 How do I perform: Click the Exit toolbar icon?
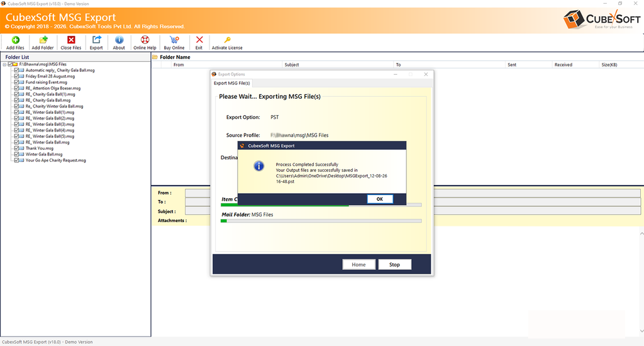199,40
